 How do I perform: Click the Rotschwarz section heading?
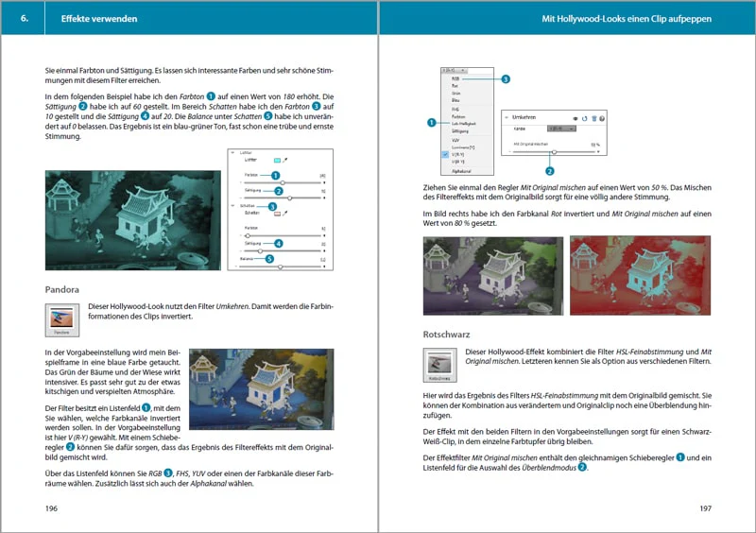[x=446, y=335]
